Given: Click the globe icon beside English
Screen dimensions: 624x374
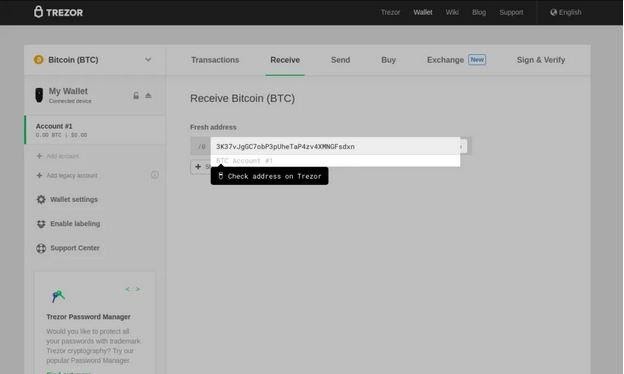Looking at the screenshot, I should tap(554, 12).
